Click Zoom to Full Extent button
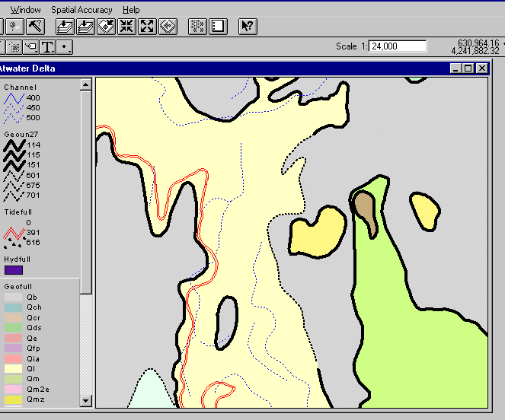The height and width of the screenshot is (420, 505). tap(66, 26)
